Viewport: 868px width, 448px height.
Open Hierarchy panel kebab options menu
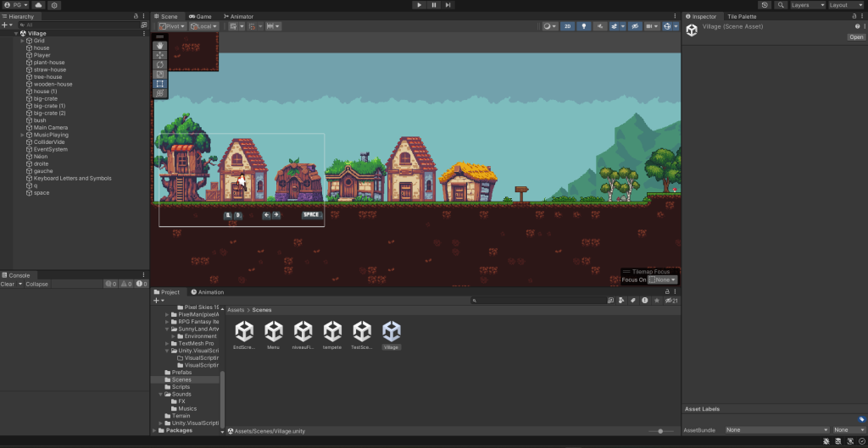(144, 17)
